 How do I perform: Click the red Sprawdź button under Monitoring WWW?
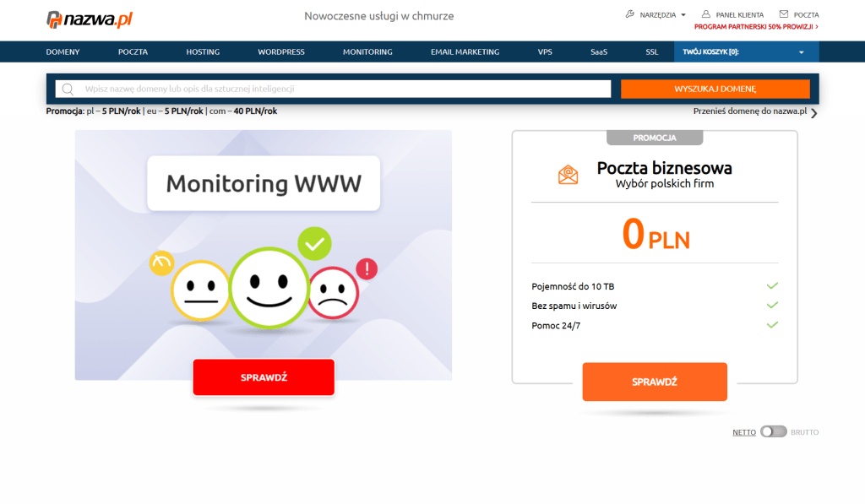pyautogui.click(x=264, y=377)
